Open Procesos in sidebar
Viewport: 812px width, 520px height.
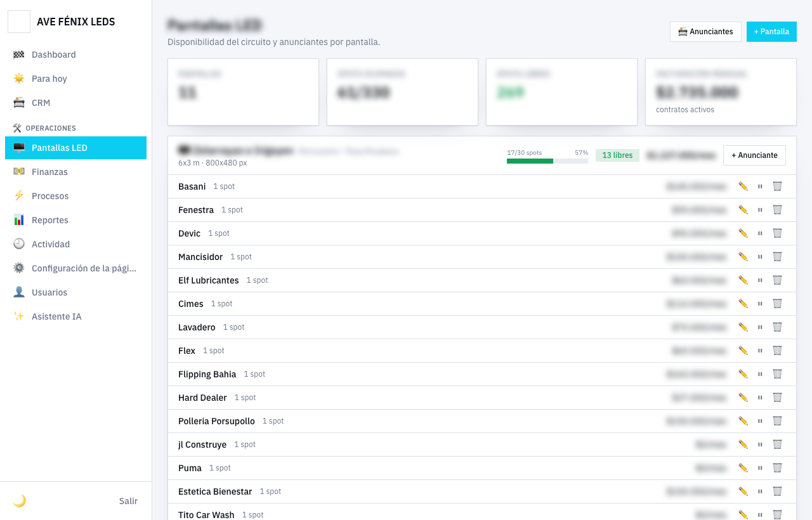click(75, 196)
